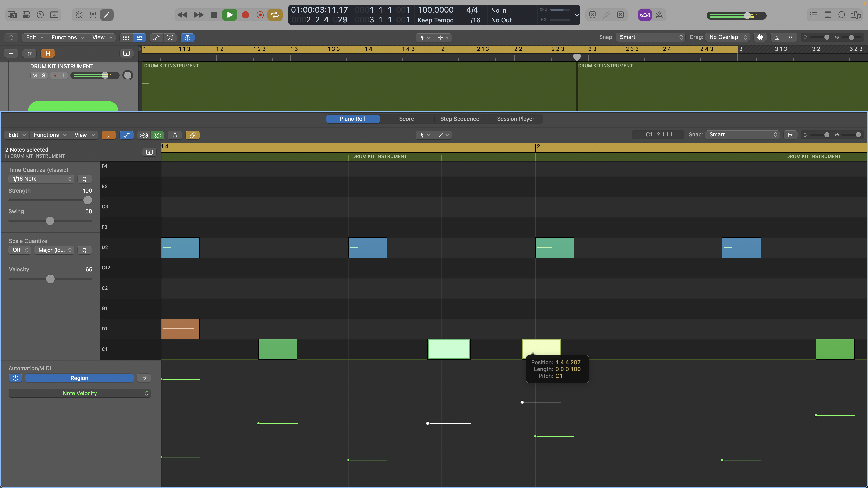Toggle Collapse Mode orange icon in Piano Roll

pos(108,135)
